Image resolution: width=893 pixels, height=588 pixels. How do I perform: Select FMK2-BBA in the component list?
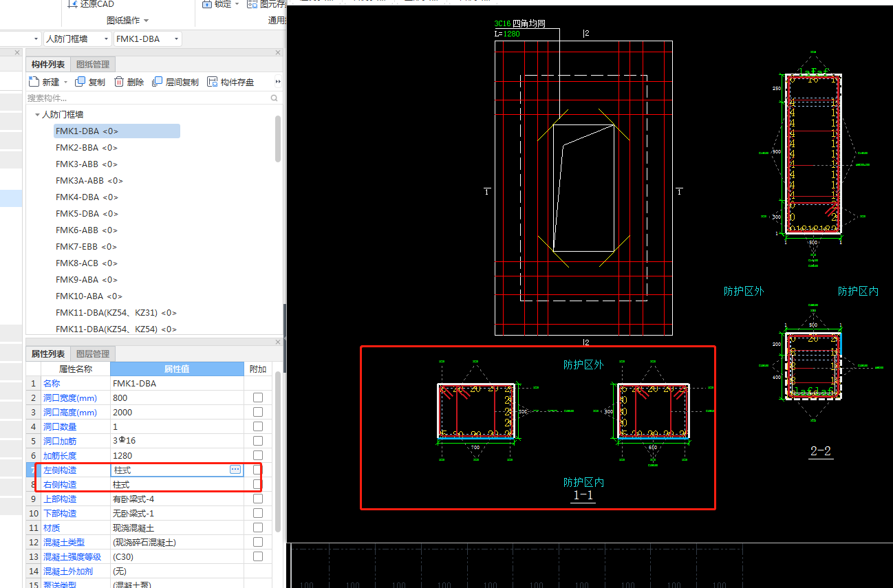click(x=87, y=148)
